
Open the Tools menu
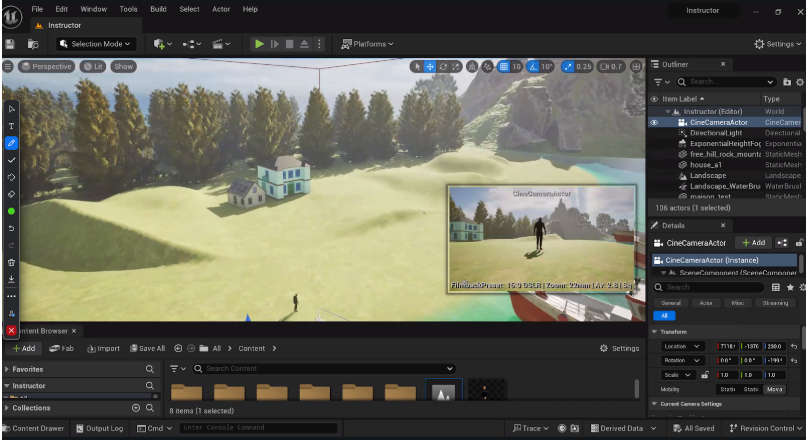point(129,9)
